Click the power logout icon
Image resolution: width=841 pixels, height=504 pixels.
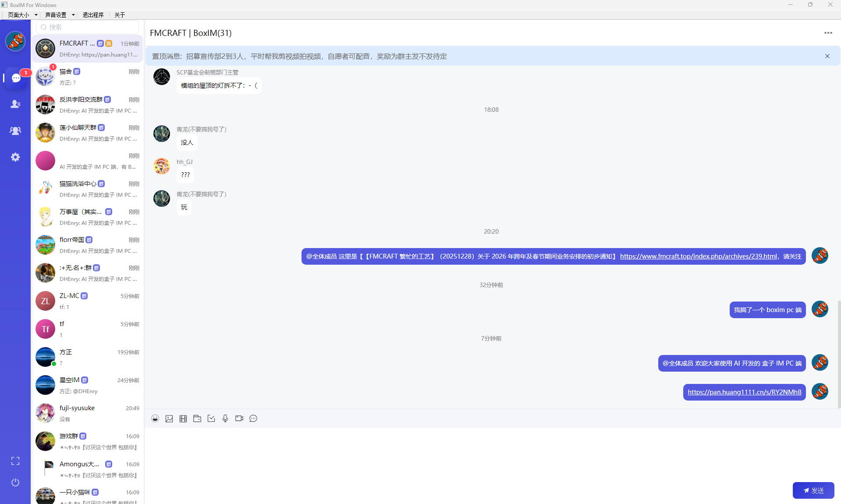pos(15,483)
